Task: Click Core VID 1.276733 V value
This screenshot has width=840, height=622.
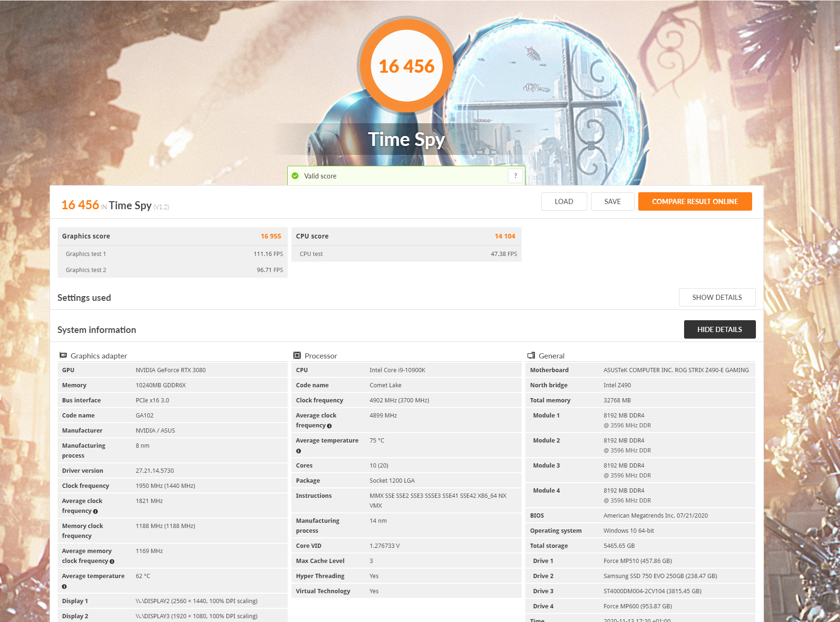Action: [x=385, y=546]
